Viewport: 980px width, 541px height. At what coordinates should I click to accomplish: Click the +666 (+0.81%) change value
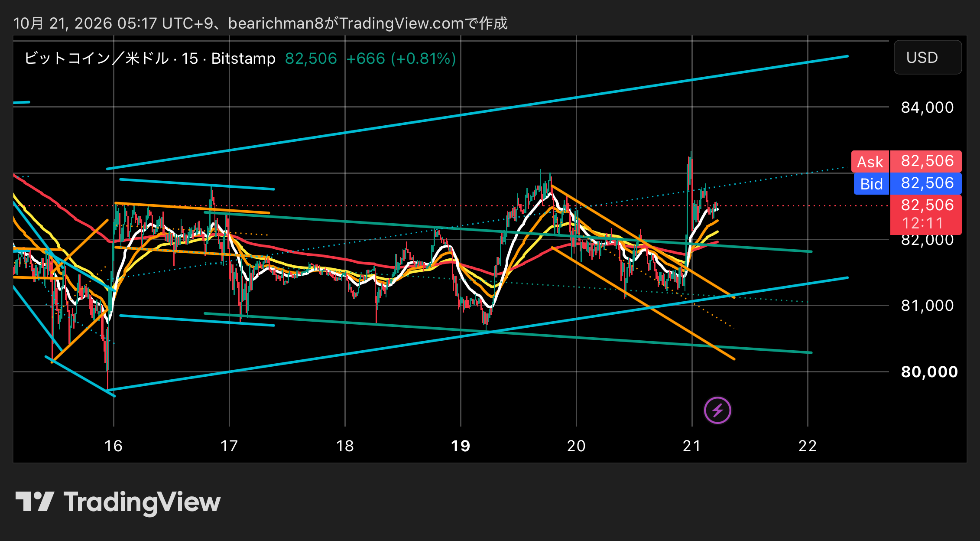[401, 59]
